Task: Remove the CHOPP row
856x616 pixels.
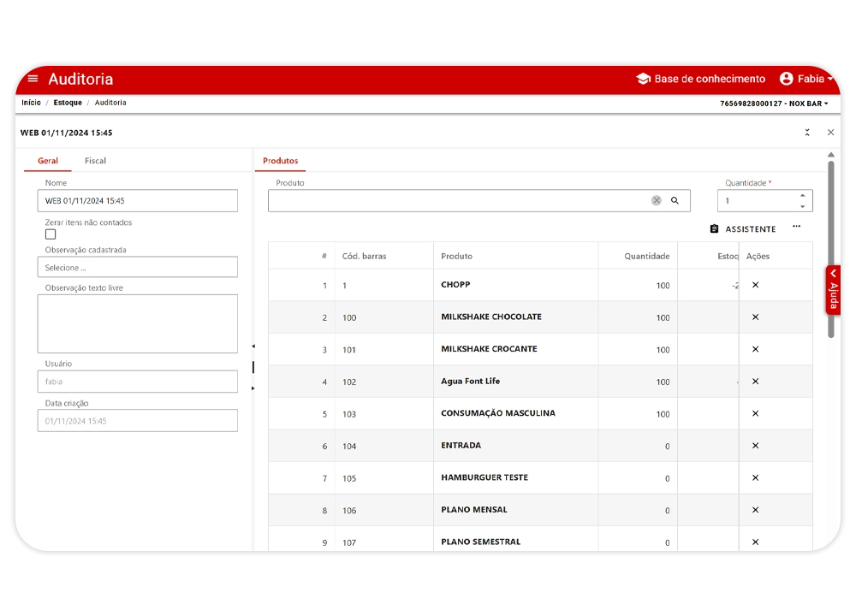Action: coord(756,285)
